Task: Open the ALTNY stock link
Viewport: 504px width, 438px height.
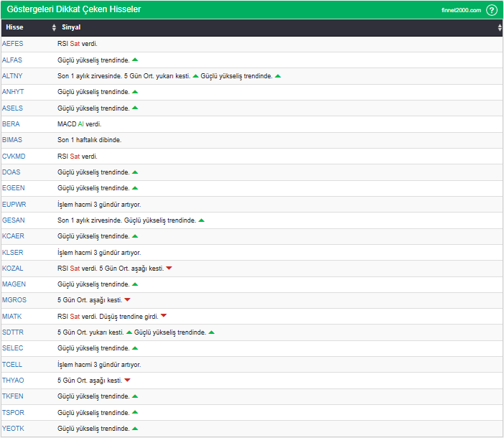Action: 12,76
